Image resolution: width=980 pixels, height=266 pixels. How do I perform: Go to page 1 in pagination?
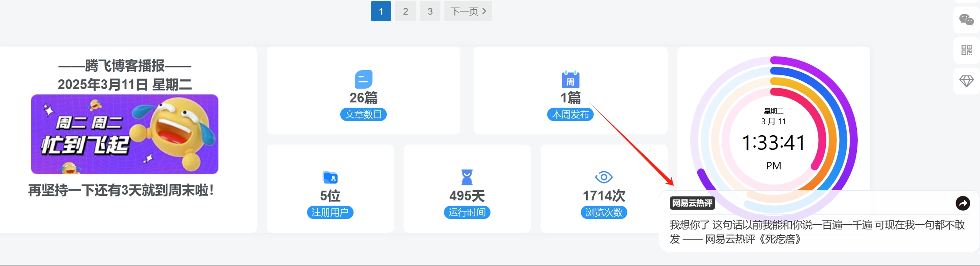(x=381, y=11)
